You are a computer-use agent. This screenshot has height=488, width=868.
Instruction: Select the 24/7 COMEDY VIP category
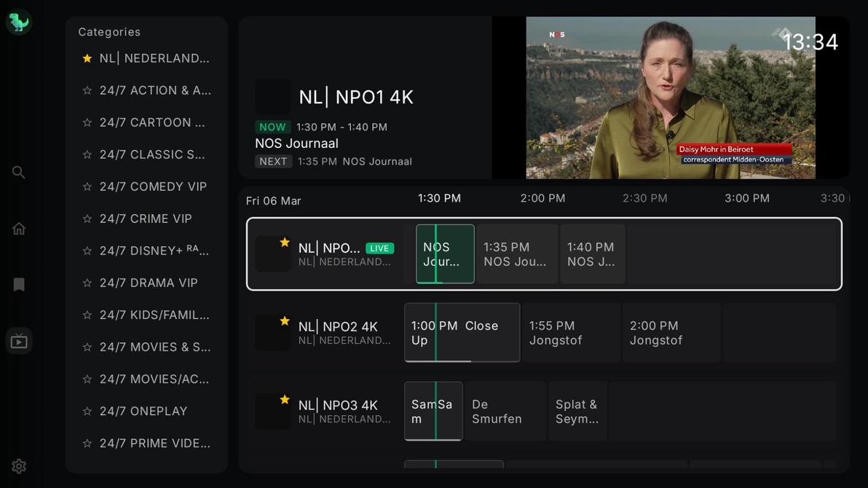[153, 186]
